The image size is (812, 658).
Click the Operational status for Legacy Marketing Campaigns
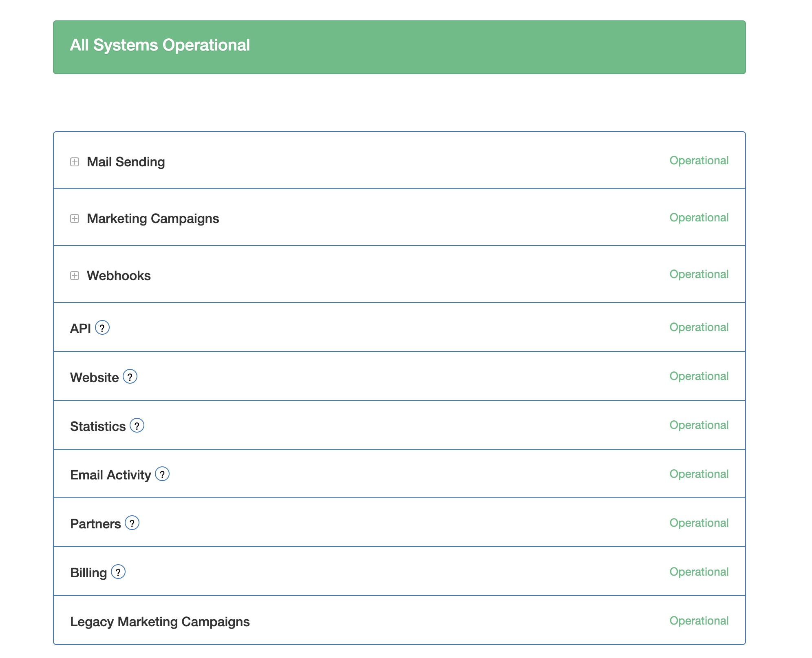pos(699,621)
